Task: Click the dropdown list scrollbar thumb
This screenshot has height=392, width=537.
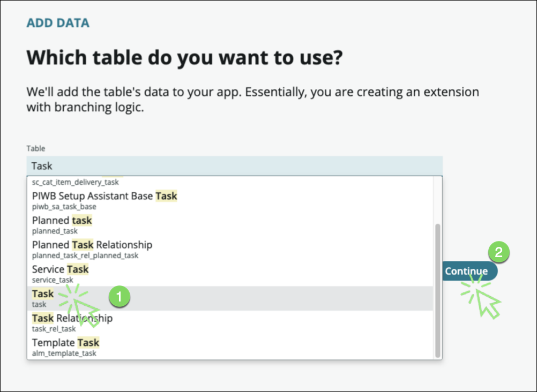Action: (437, 290)
